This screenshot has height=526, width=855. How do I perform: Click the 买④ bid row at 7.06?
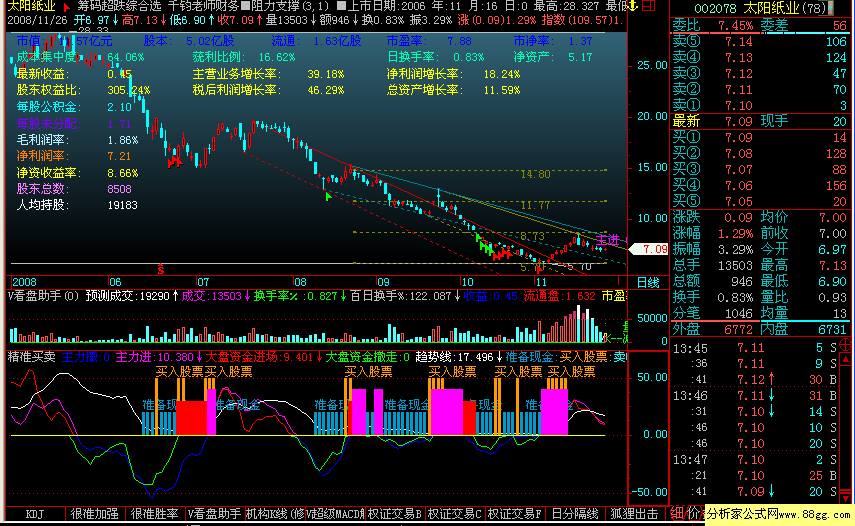(x=759, y=185)
